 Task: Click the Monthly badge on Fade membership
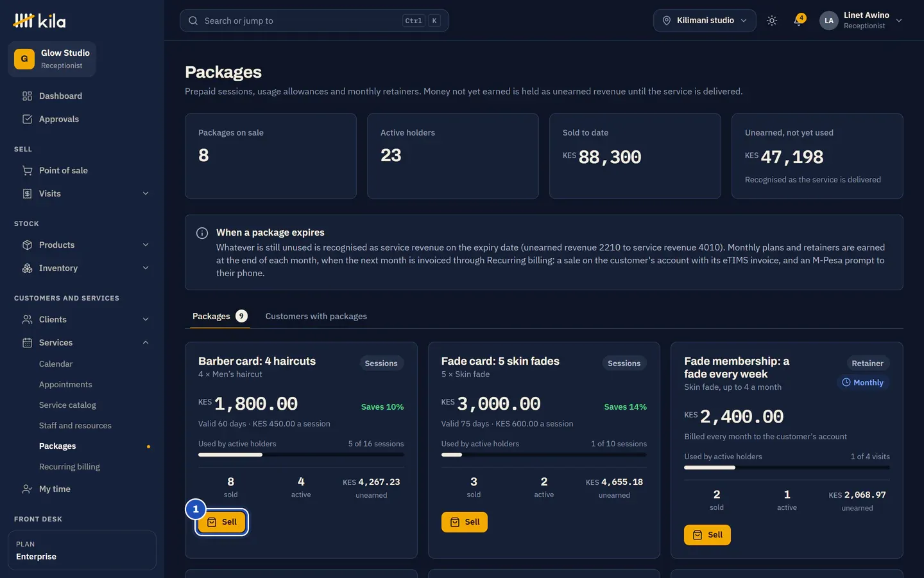862,382
